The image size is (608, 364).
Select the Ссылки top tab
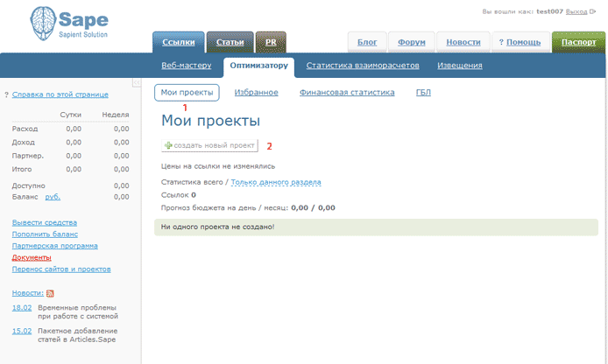[179, 42]
